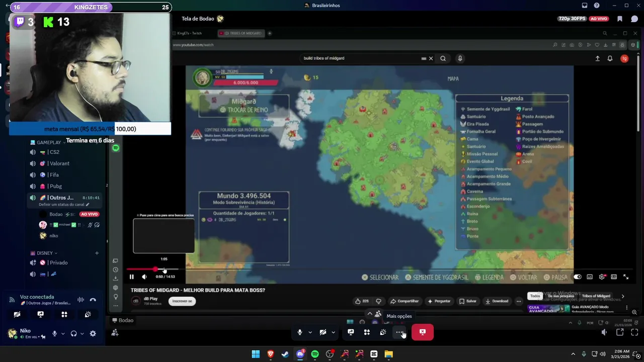Image resolution: width=644 pixels, height=362 pixels.
Task: Open noise suppression waveform icon
Action: point(80,300)
